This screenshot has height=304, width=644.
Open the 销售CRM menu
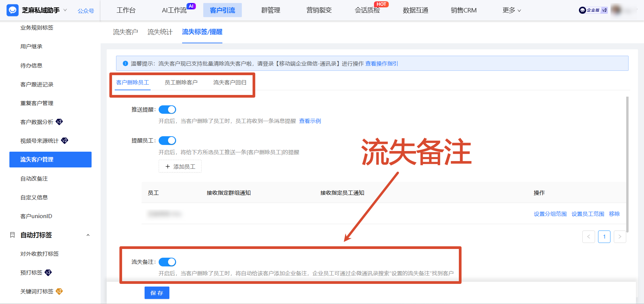(x=464, y=10)
